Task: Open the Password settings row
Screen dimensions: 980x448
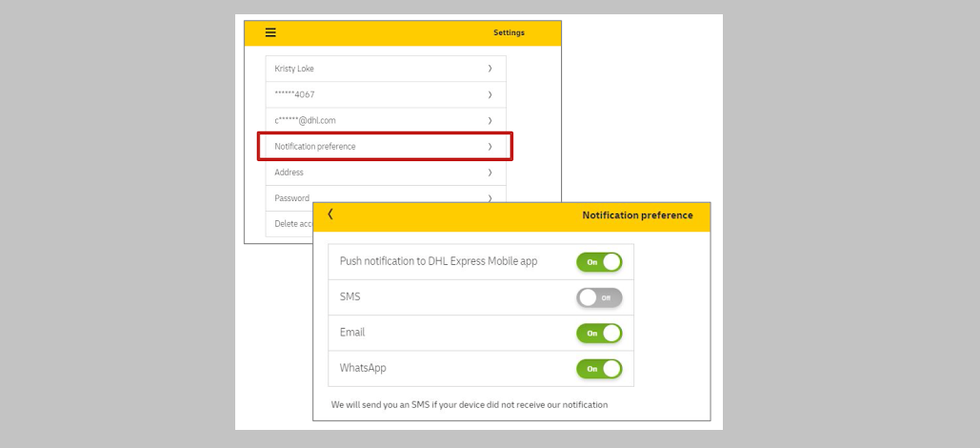Action: 386,197
